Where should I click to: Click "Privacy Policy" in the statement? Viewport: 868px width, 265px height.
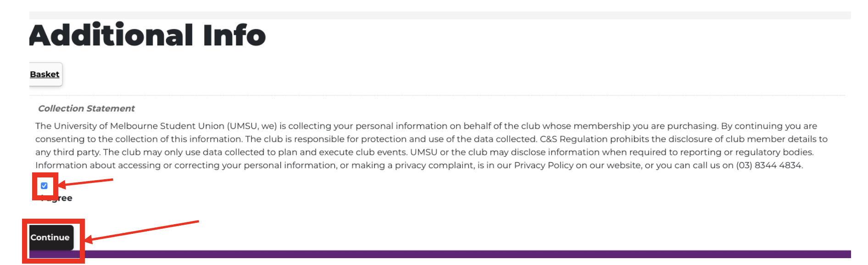click(544, 165)
